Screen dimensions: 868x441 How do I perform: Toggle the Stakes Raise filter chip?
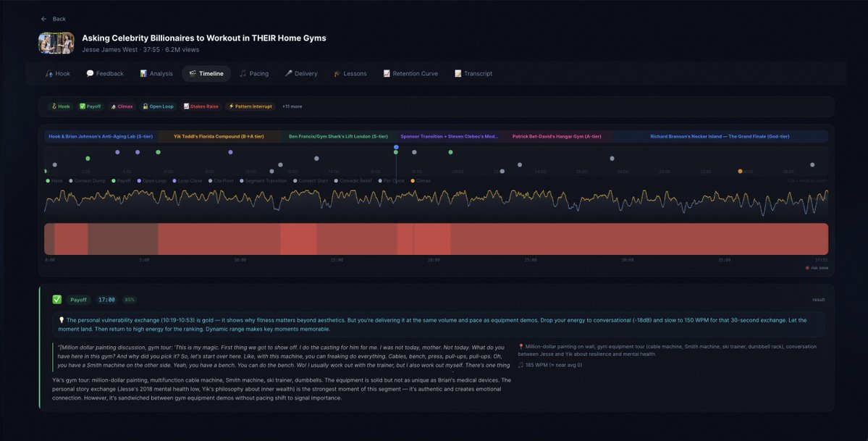[x=201, y=106]
